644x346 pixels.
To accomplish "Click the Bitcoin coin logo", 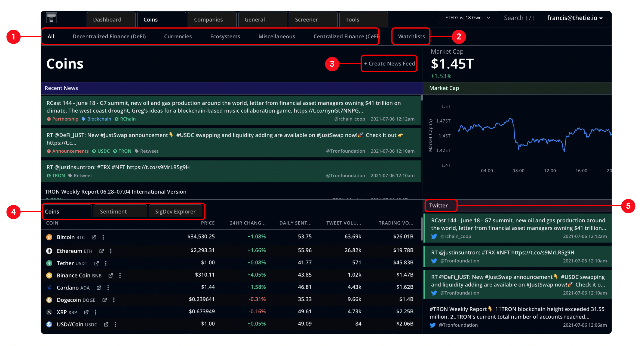I will (x=49, y=237).
